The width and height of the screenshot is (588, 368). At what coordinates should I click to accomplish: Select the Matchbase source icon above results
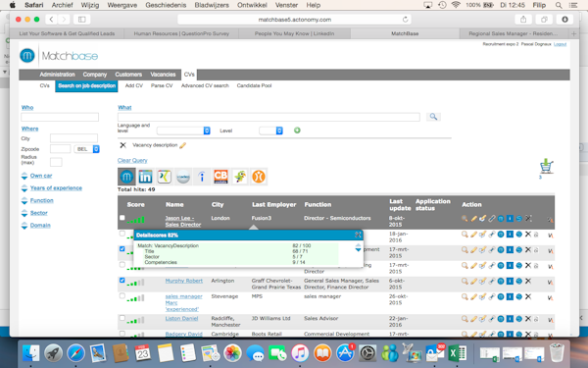(126, 177)
